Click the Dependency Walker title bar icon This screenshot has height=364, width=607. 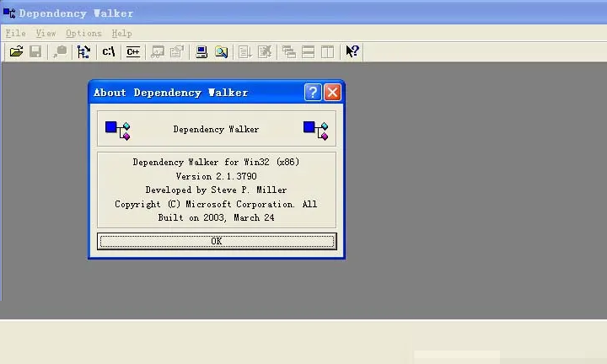tap(9, 13)
